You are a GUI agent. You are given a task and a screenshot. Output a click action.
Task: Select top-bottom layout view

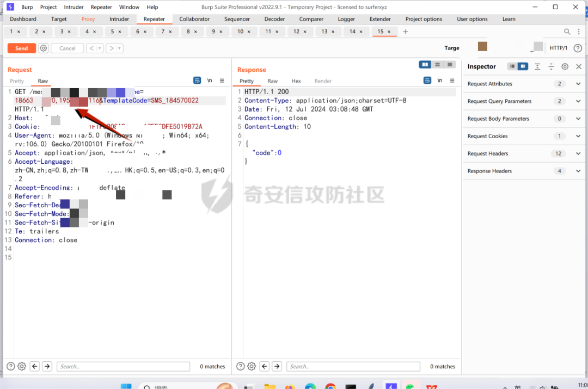[437, 64]
